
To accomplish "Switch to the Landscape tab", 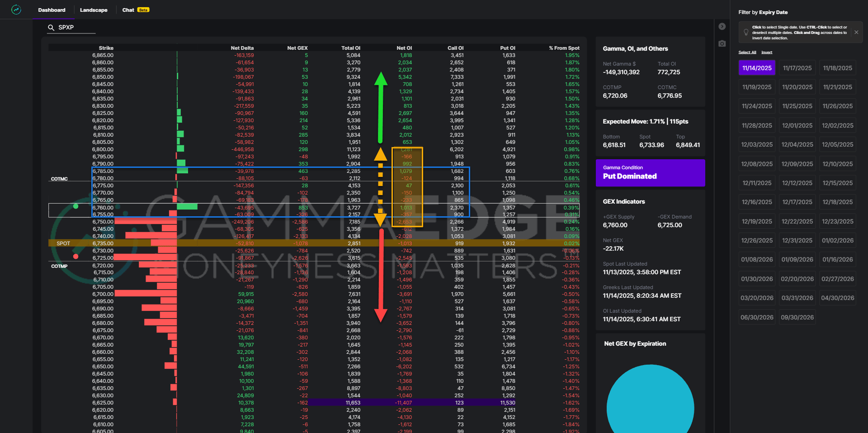I will pyautogui.click(x=94, y=10).
